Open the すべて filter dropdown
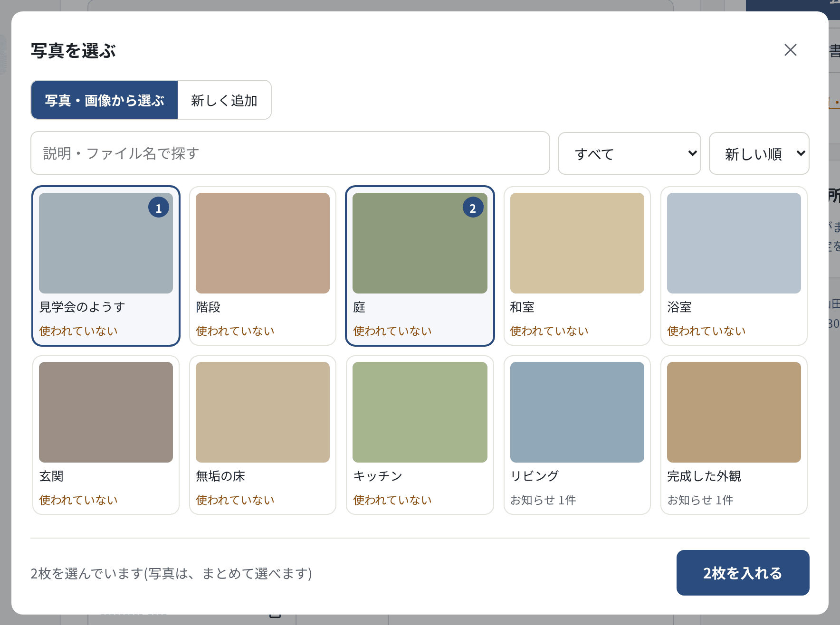The image size is (840, 625). tap(630, 153)
